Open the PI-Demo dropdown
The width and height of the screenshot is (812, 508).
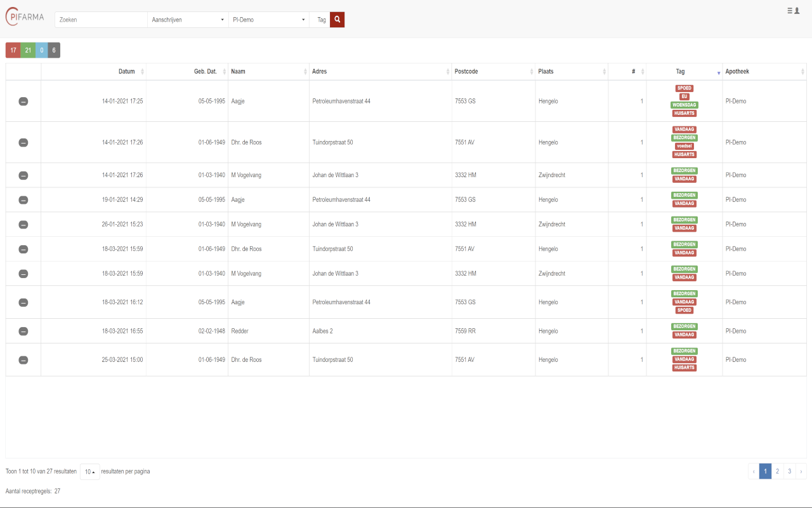[268, 20]
